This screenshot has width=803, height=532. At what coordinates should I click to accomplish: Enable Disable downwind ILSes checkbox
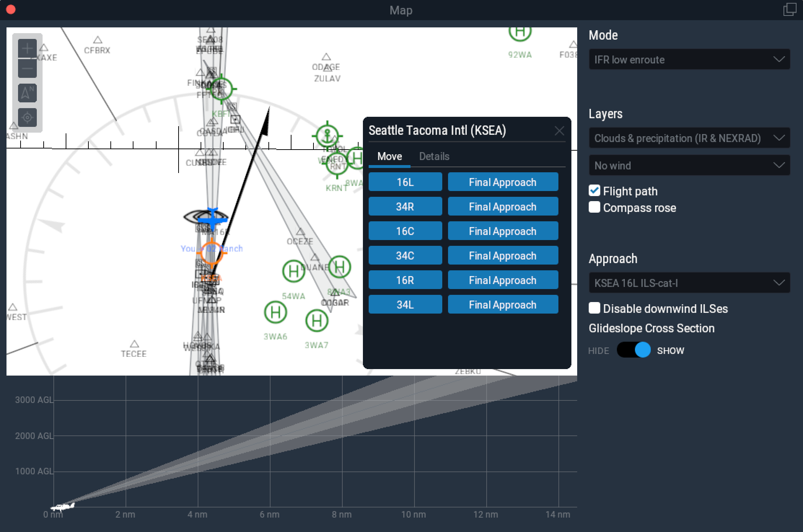(x=594, y=308)
